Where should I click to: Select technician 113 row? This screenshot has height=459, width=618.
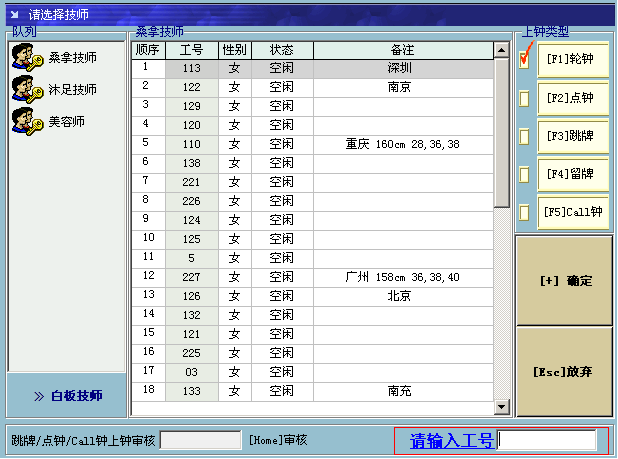313,69
